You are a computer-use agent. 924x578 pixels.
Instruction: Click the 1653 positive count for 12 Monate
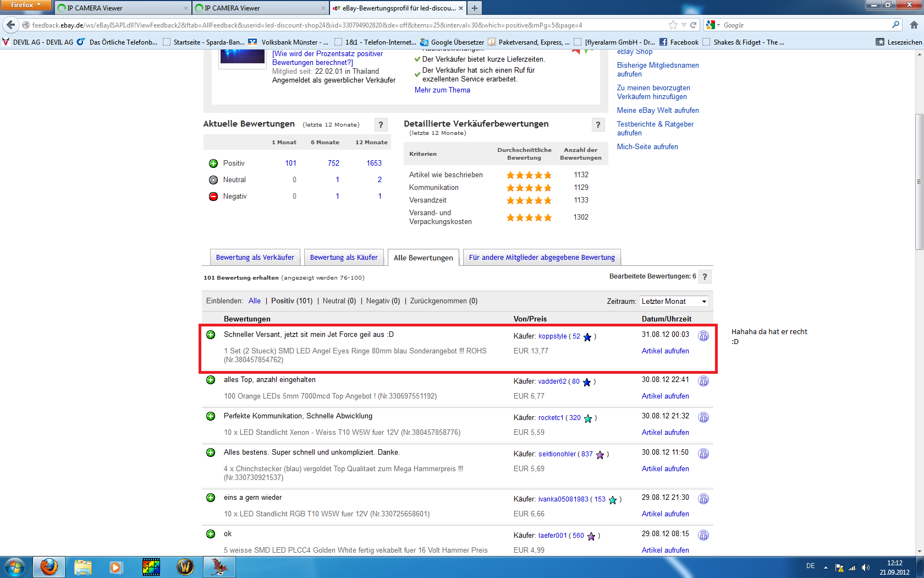374,163
